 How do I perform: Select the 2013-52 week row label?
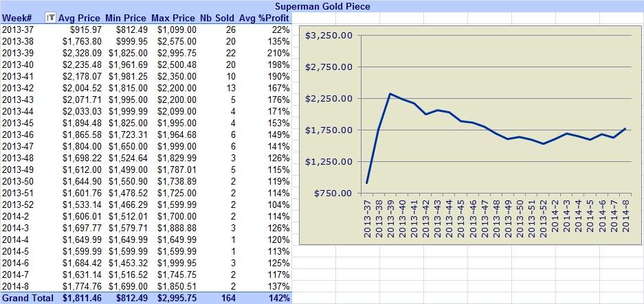[x=16, y=204]
